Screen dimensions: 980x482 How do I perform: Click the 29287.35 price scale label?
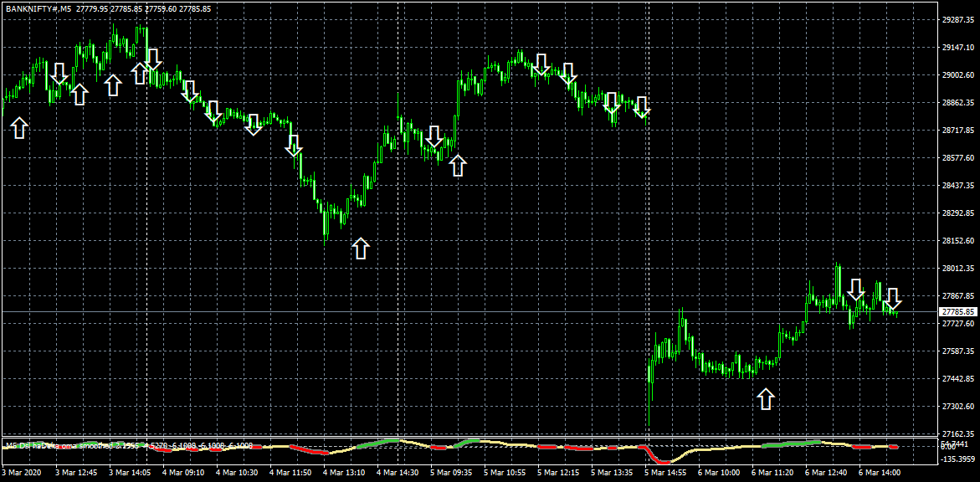pos(958,20)
